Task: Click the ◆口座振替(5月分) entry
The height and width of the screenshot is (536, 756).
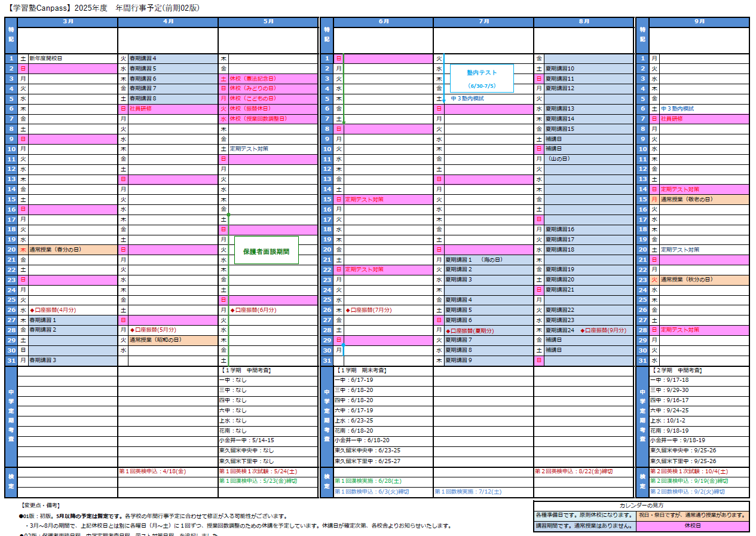Action: [x=153, y=330]
